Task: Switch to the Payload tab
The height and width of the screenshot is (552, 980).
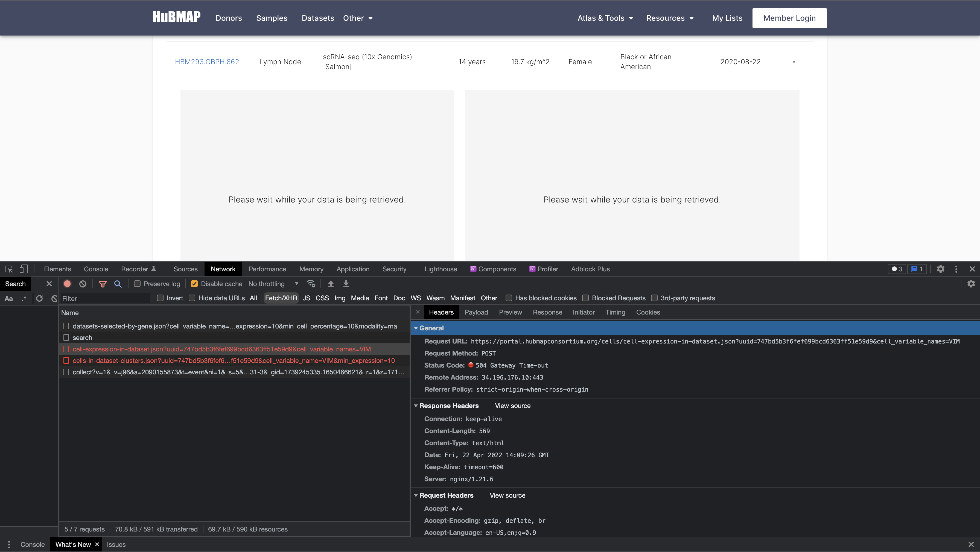Action: coord(476,312)
